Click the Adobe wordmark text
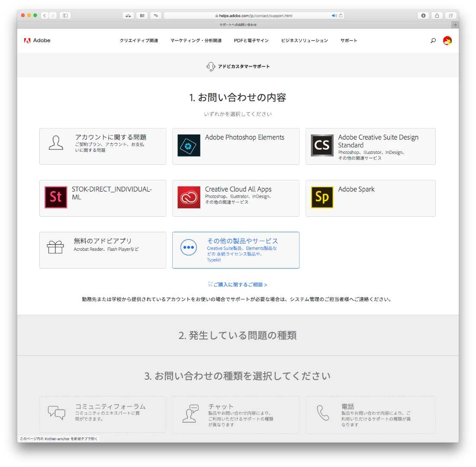Viewport: 476px width, 467px height. point(42,41)
